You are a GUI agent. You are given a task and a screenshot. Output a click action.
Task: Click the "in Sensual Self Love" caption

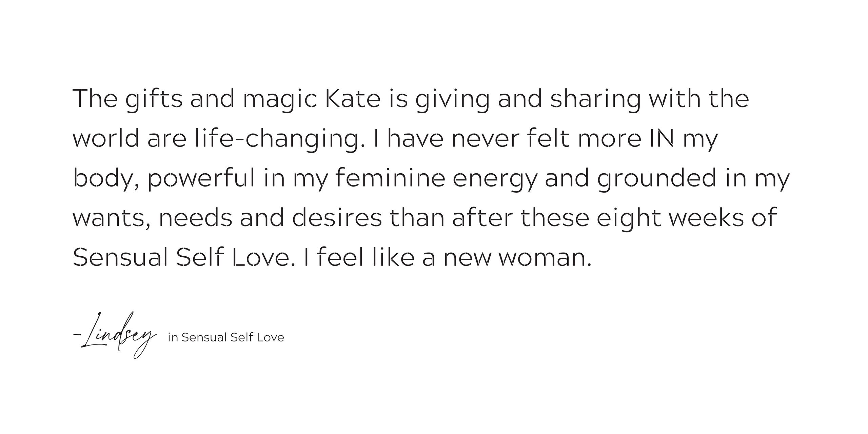pos(226,337)
